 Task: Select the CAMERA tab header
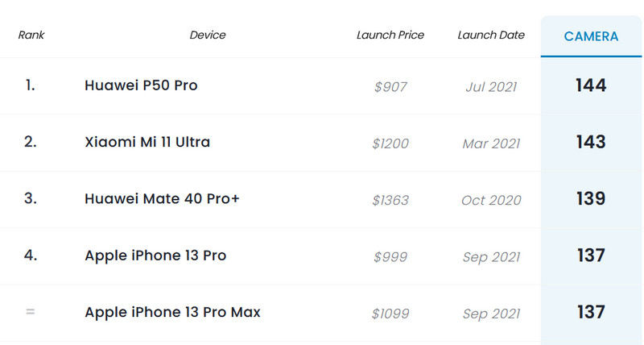point(591,36)
